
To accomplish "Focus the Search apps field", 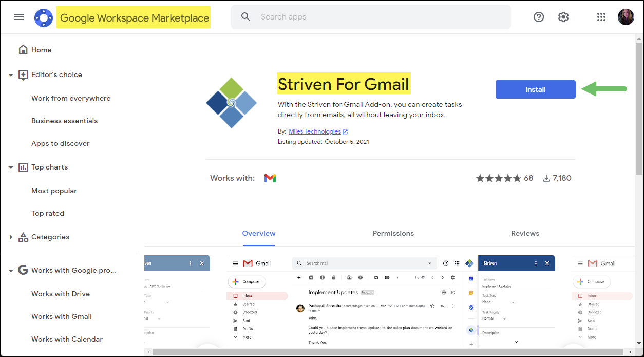I will [x=371, y=17].
